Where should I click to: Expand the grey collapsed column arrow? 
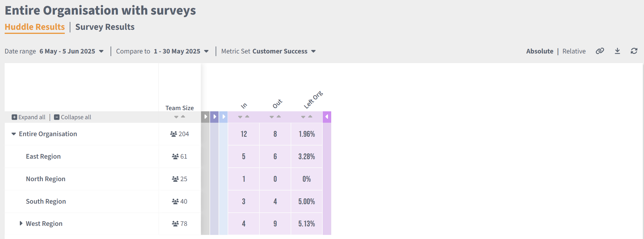pyautogui.click(x=205, y=117)
